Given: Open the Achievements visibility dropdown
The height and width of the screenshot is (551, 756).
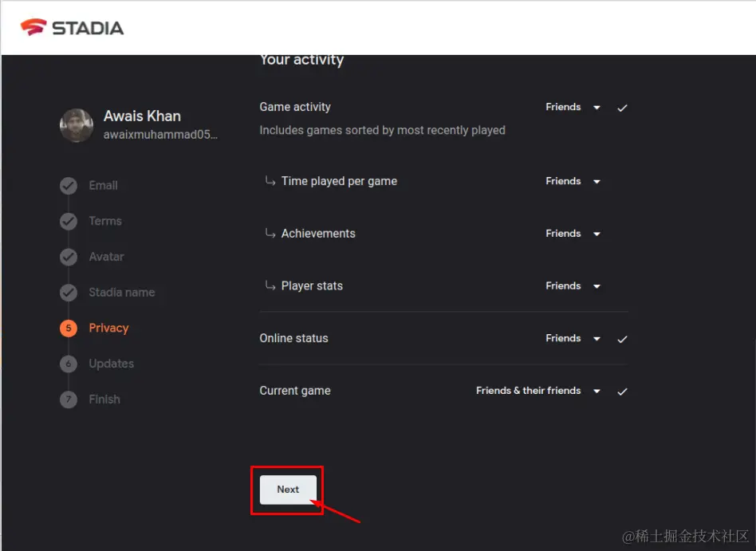Looking at the screenshot, I should point(573,234).
